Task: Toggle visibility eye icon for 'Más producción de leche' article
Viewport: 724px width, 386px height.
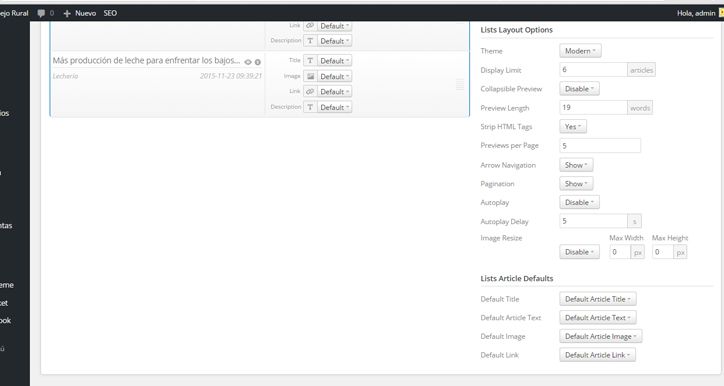Action: click(x=248, y=62)
